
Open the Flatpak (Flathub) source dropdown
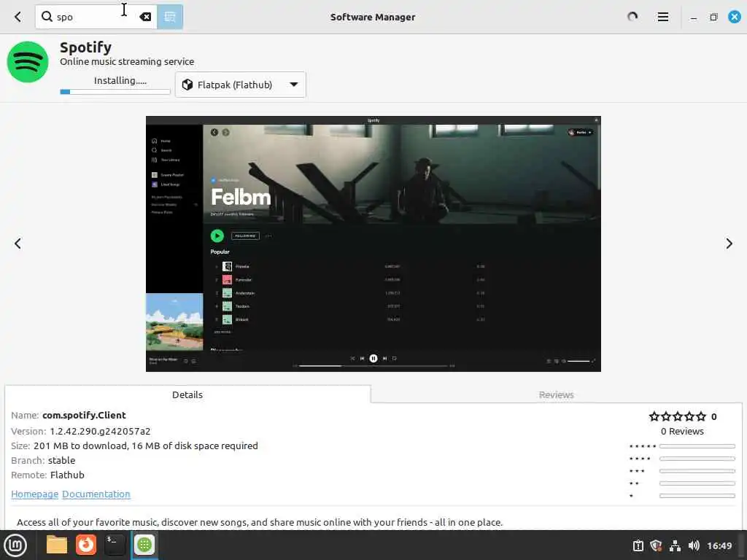coord(241,85)
